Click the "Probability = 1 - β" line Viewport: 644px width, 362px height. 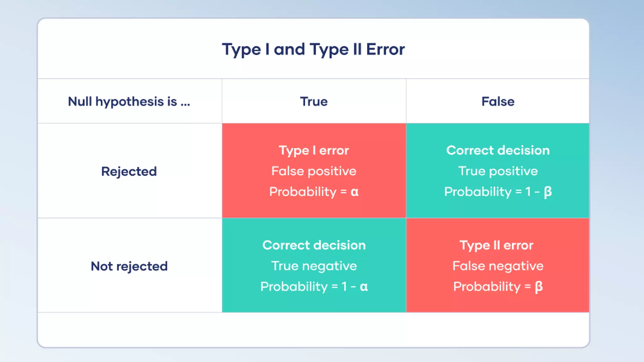tap(498, 192)
